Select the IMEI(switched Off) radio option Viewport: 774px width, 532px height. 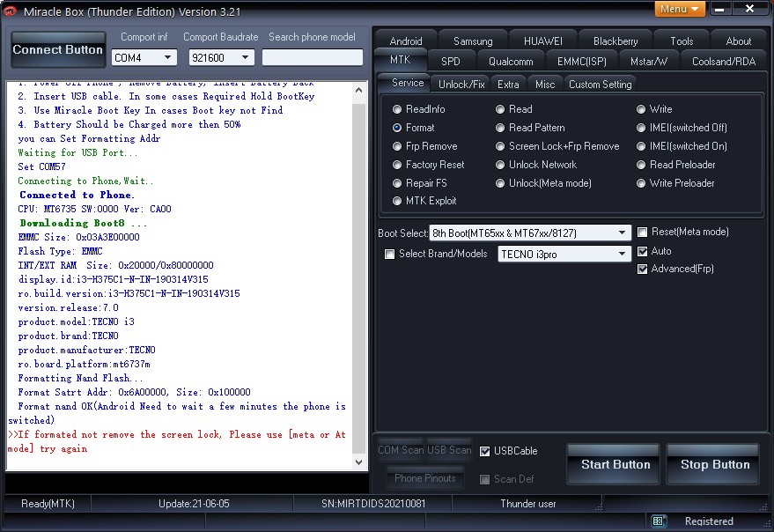coord(682,128)
